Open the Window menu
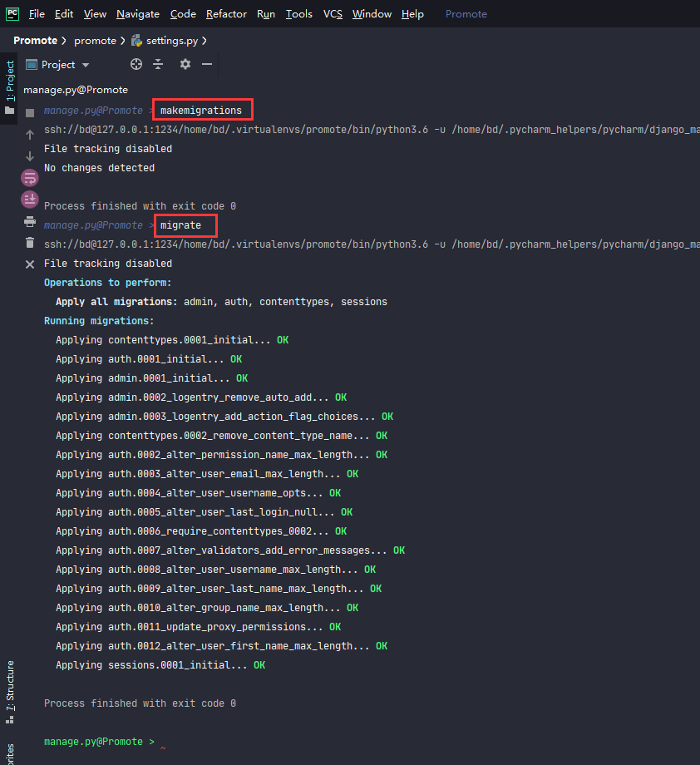This screenshot has width=700, height=765. (x=372, y=14)
